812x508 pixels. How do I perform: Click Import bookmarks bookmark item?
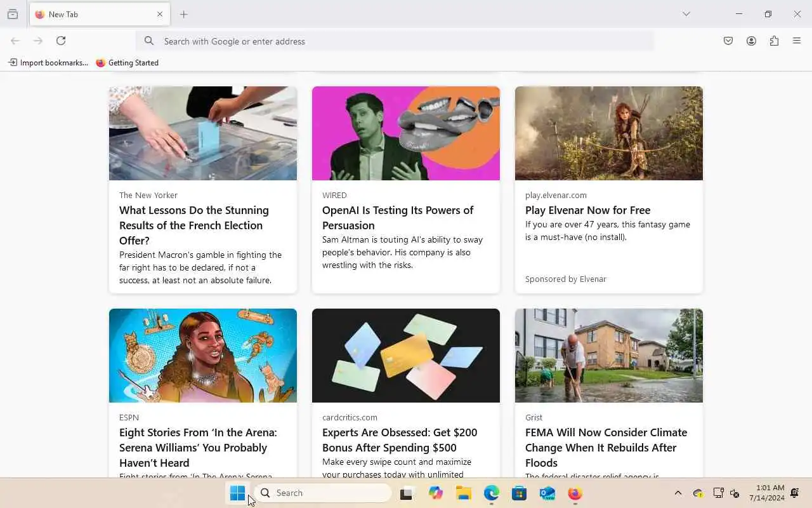tap(48, 62)
